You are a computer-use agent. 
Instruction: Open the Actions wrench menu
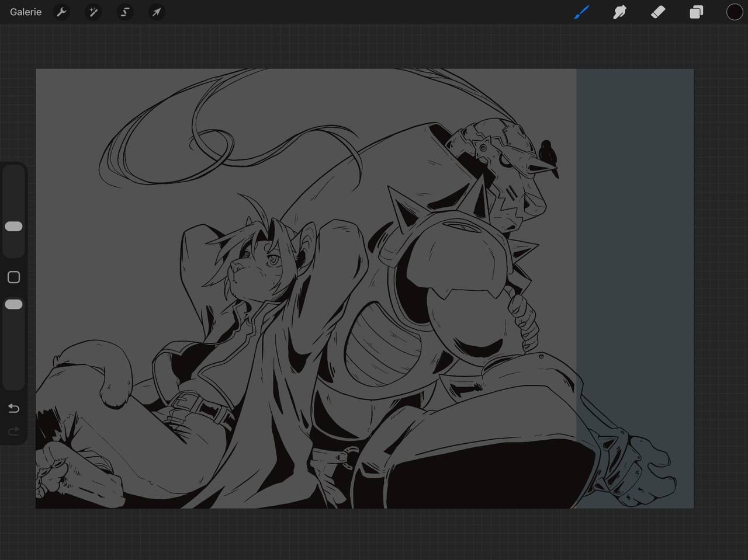[61, 12]
